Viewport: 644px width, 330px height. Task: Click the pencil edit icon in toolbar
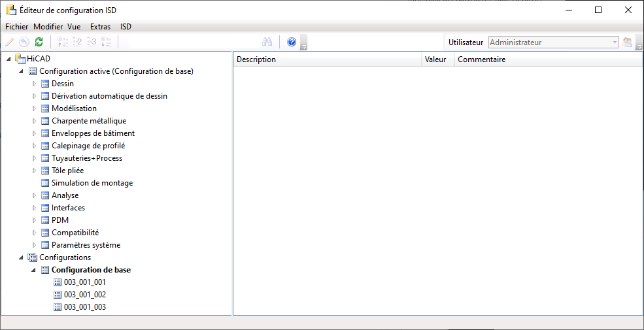coord(9,42)
